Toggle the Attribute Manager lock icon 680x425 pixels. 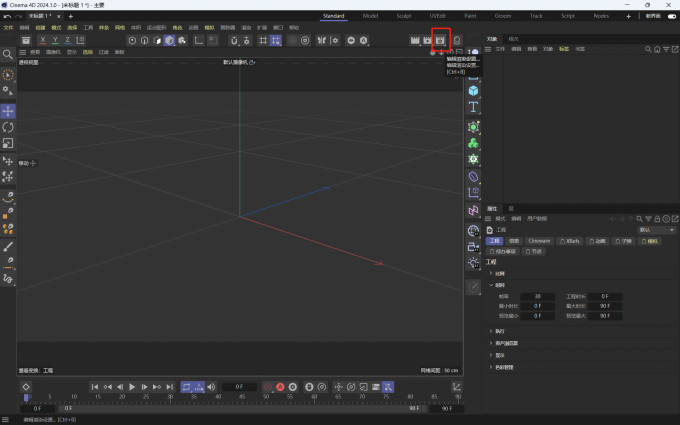[657, 219]
